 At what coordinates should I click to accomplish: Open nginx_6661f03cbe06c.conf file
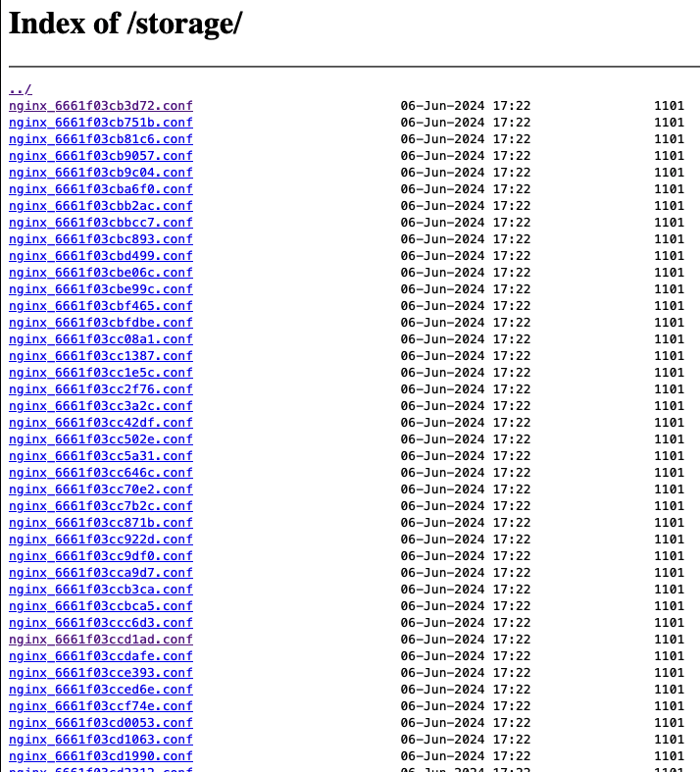pos(101,273)
